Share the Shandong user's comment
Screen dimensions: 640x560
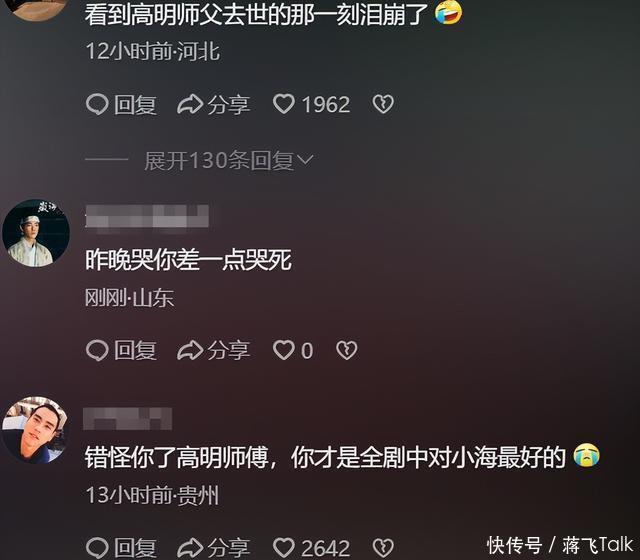click(x=213, y=351)
